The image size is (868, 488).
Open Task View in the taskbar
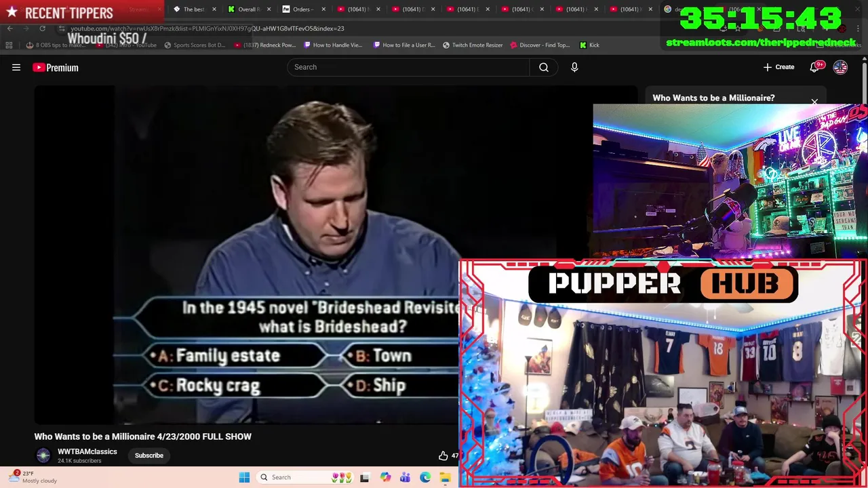click(x=364, y=477)
